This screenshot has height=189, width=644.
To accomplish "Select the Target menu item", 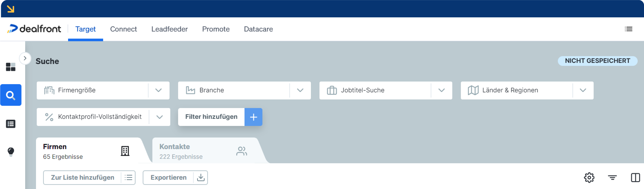I will click(x=85, y=29).
